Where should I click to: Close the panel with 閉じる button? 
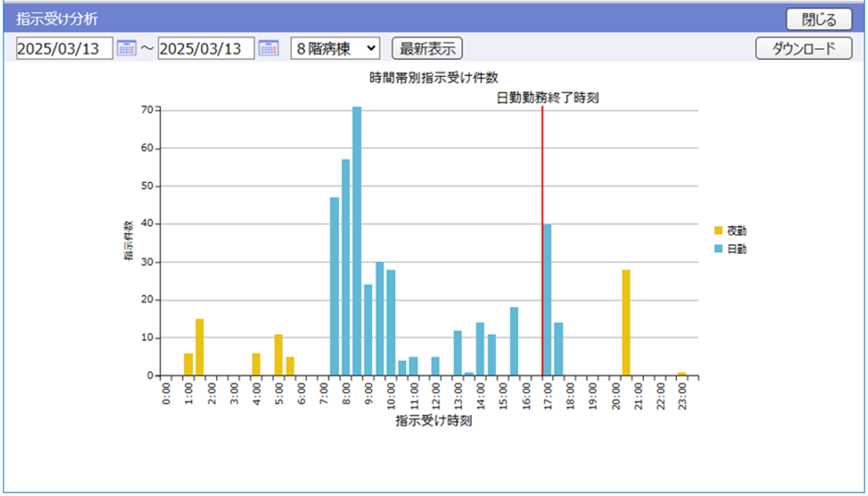819,18
